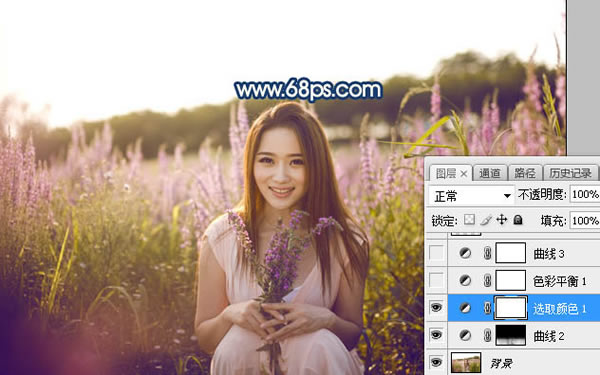Close the 图层 tab via its X
Viewport: 600px width, 375px height.
click(x=464, y=174)
